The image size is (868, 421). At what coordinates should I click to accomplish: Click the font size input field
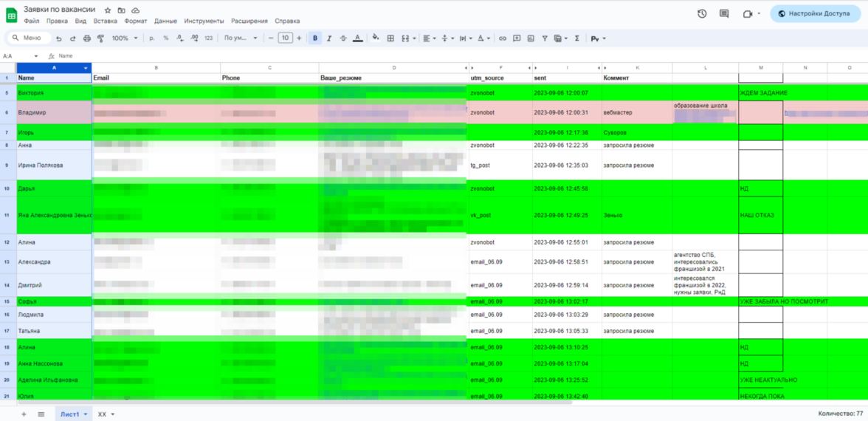click(285, 38)
